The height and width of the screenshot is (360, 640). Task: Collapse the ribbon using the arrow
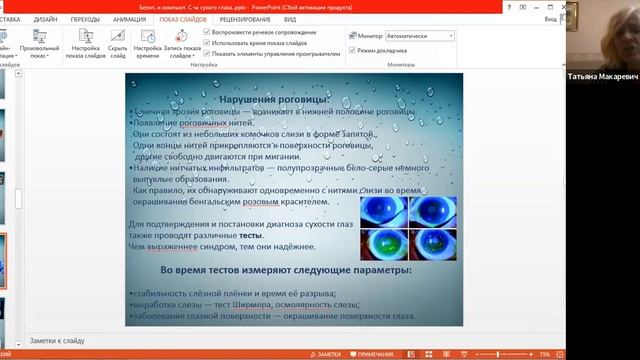[x=563, y=65]
